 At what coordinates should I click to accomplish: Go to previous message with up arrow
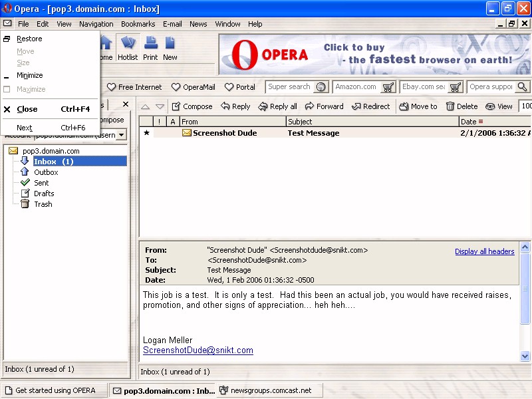[x=145, y=107]
